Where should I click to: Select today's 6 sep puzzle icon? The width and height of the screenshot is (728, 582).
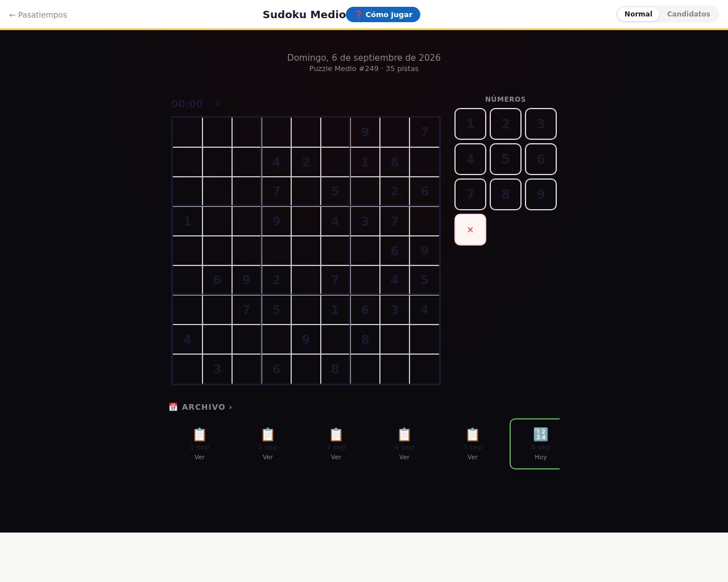tap(541, 435)
